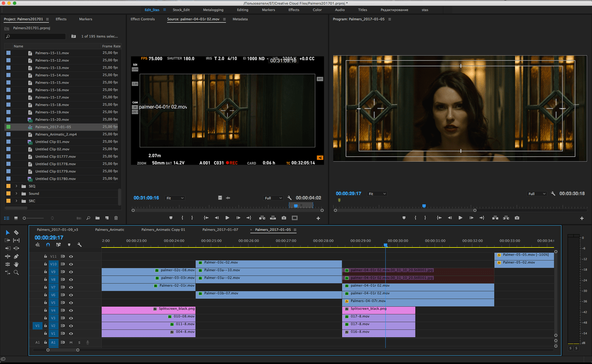
Task: Select the Track Select Forward tool
Action: tap(7, 240)
